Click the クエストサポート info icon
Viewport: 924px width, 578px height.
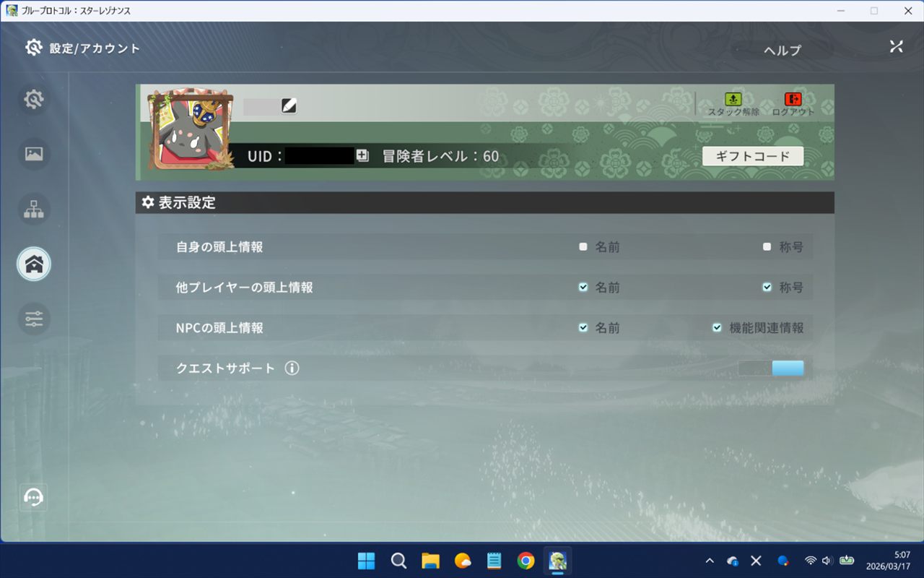tap(292, 368)
